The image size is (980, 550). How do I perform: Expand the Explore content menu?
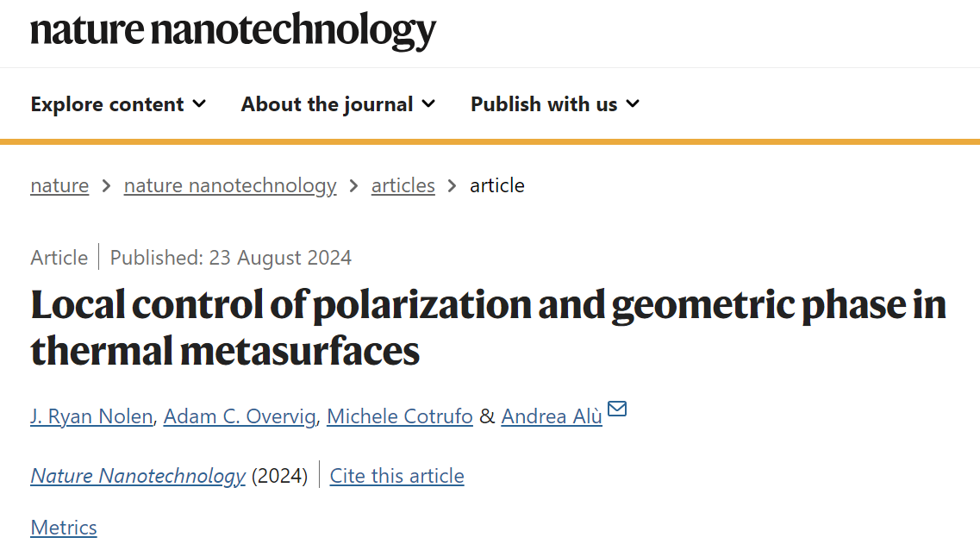(x=118, y=103)
